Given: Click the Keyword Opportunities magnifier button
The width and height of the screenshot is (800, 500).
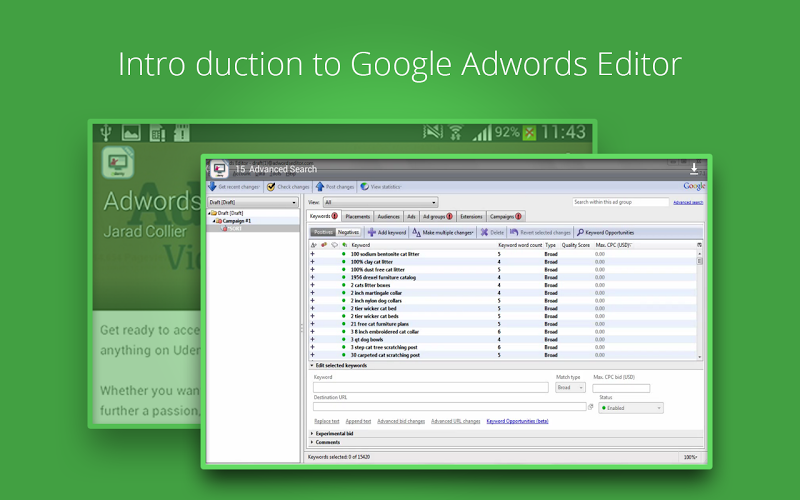Looking at the screenshot, I should [580, 232].
